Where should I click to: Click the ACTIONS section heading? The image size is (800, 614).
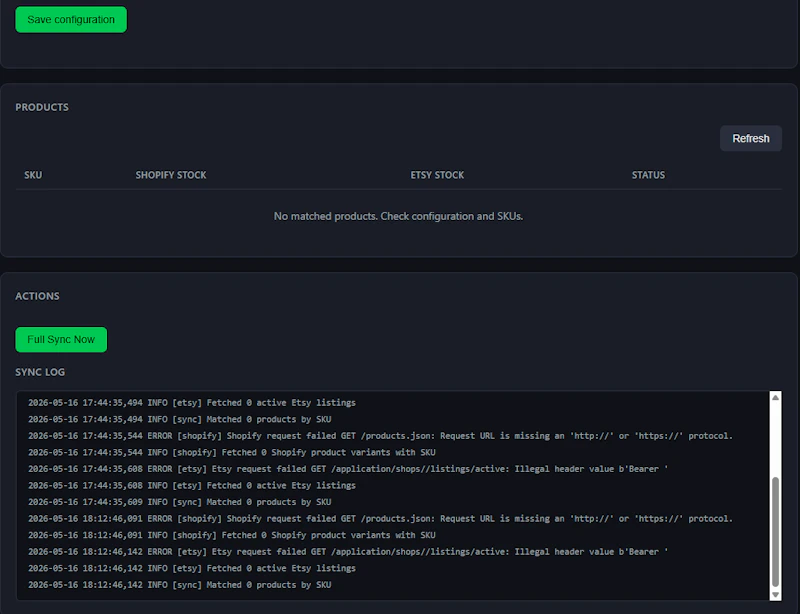pyautogui.click(x=37, y=296)
